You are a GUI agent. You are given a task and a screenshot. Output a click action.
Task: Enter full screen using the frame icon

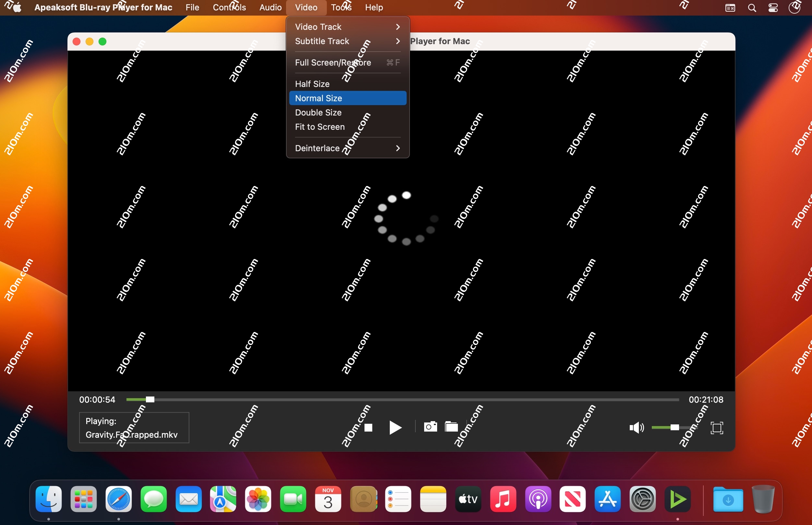[x=717, y=428]
